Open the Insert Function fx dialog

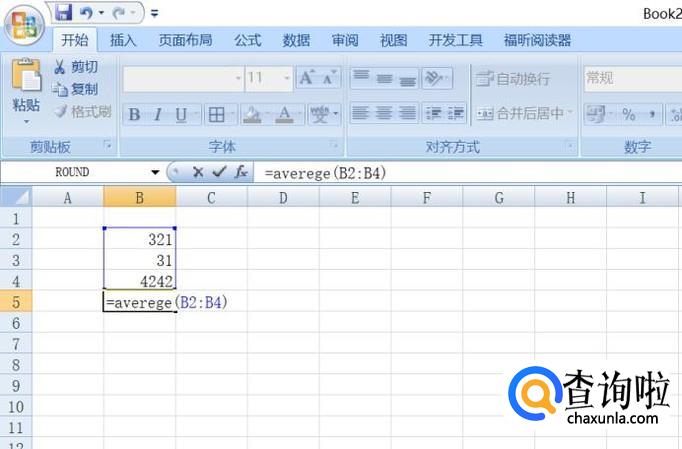pos(241,172)
